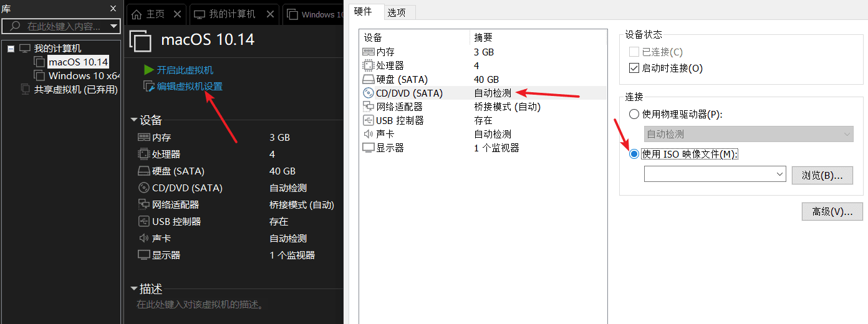Toggle 启动时连接(O) checkbox
The height and width of the screenshot is (324, 868).
634,69
